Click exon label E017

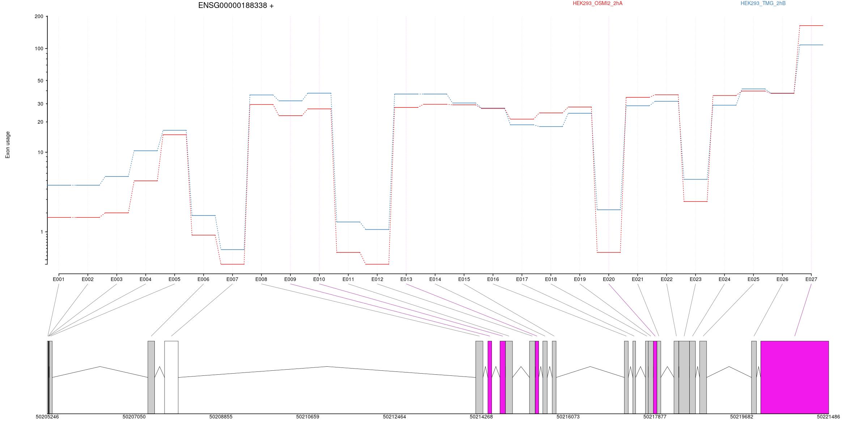[x=522, y=279]
